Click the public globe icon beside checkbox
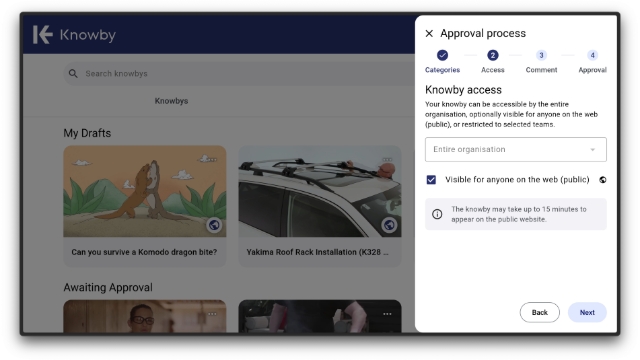This screenshot has height=360, width=640. (x=602, y=180)
